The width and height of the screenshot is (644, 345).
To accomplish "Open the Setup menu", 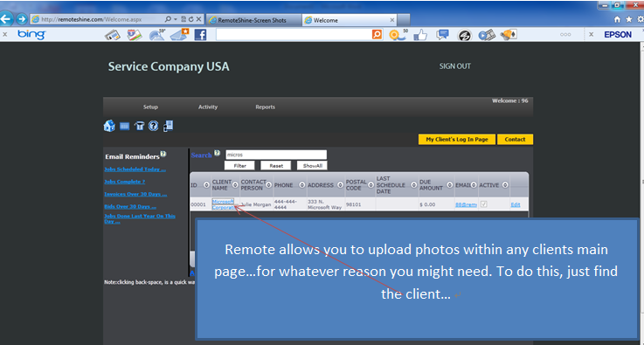I will (x=150, y=107).
